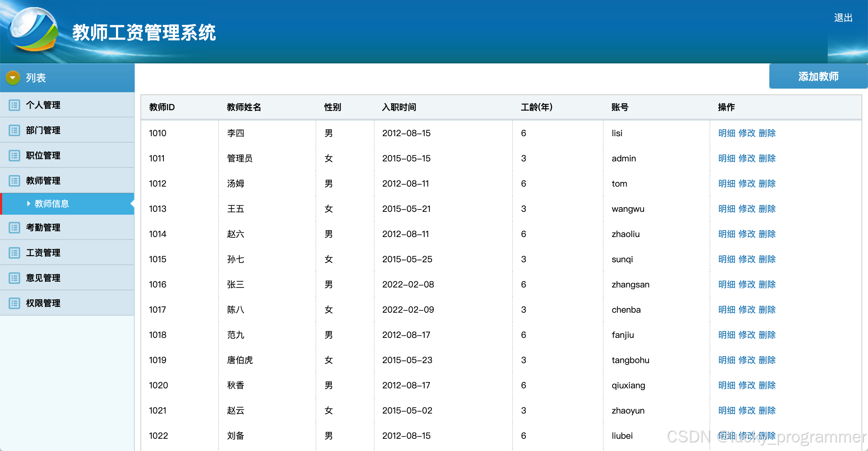Viewport: 868px width, 451px height.
Task: View 明细 for teacher 张三
Action: 726,285
